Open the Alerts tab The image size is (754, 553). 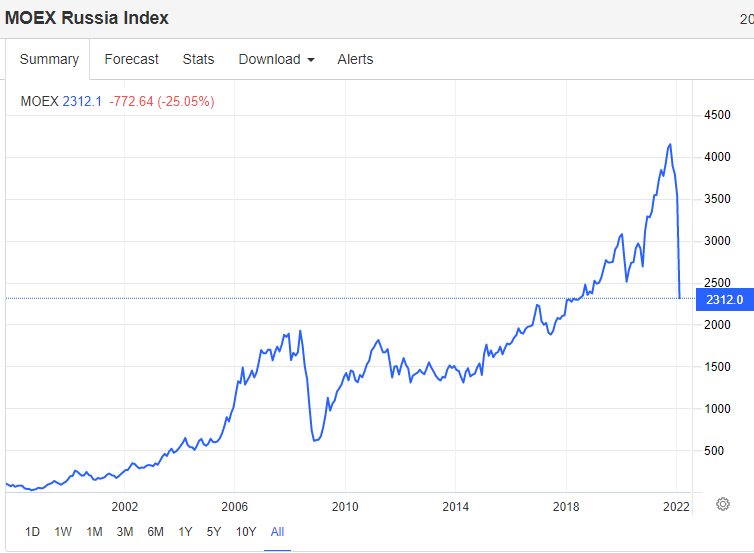(x=355, y=59)
